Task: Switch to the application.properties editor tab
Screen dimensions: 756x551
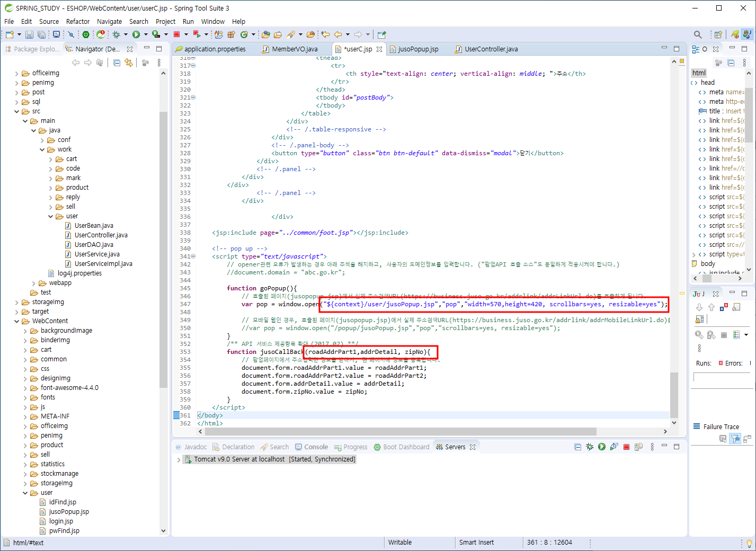Action: pos(210,49)
